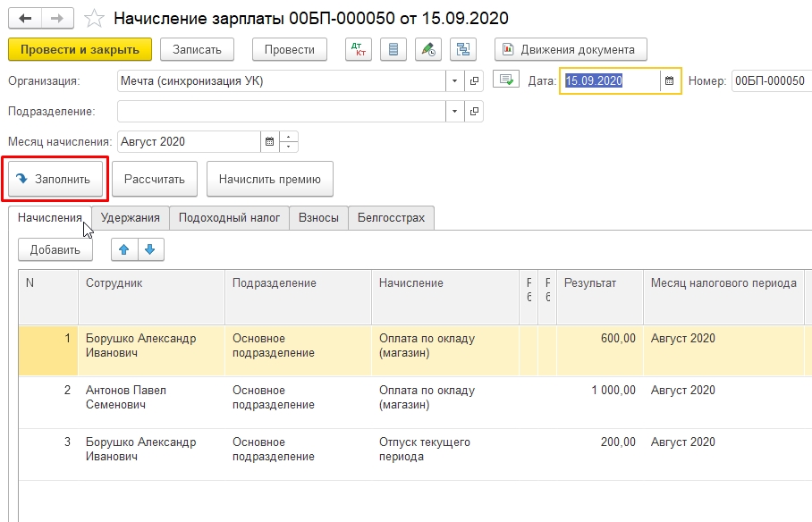
Task: Decrease month with the stepper down arrow
Action: point(289,147)
